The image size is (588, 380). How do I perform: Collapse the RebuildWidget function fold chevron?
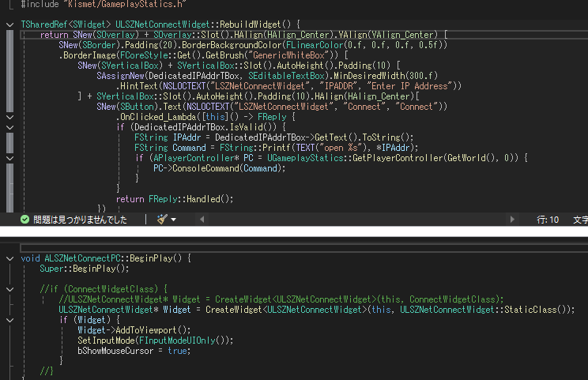[x=10, y=24]
